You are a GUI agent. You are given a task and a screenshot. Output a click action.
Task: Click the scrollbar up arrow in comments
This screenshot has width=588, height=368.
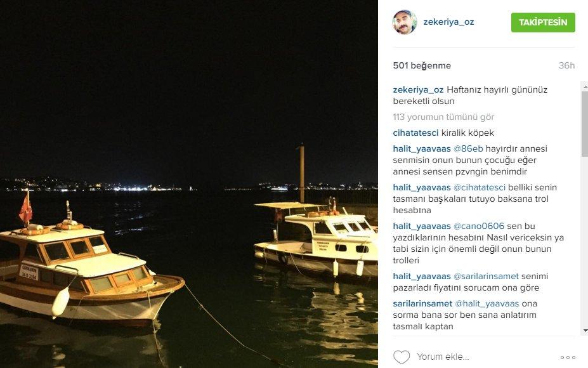click(x=585, y=87)
